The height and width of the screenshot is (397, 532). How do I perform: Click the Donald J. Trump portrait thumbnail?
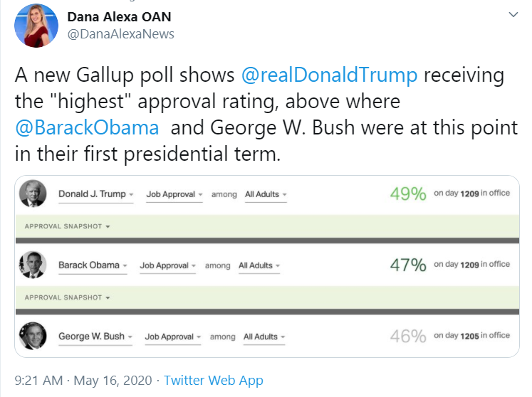point(33,194)
